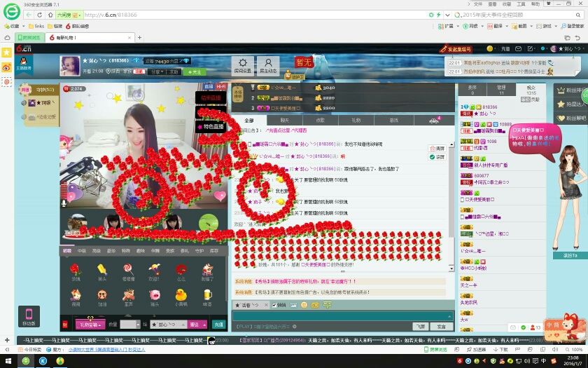Expand the browser favorites dropdown arrow
Image resolution: width=588 pixels, height=368 pixels.
pyautogui.click(x=23, y=27)
